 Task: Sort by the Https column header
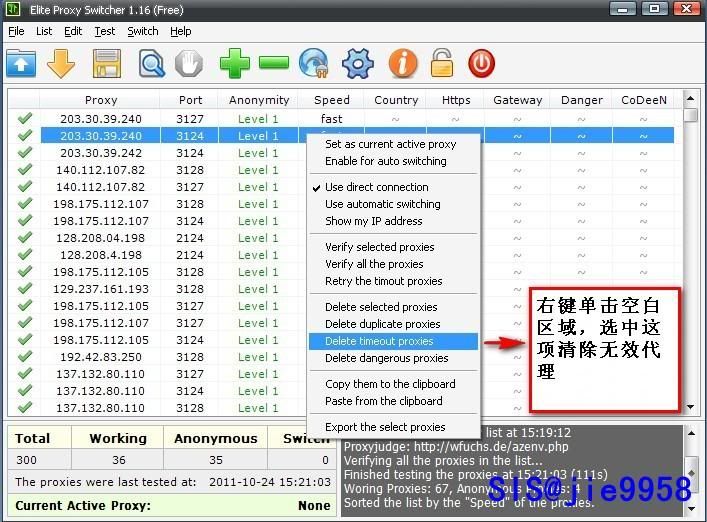(456, 100)
